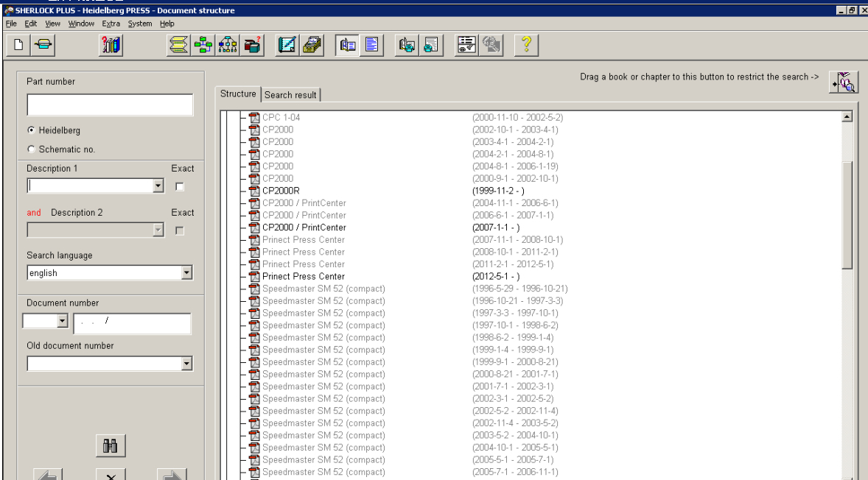Screen dimensions: 868x480
Task: Open the Old document number dropdown
Action: pyautogui.click(x=186, y=364)
